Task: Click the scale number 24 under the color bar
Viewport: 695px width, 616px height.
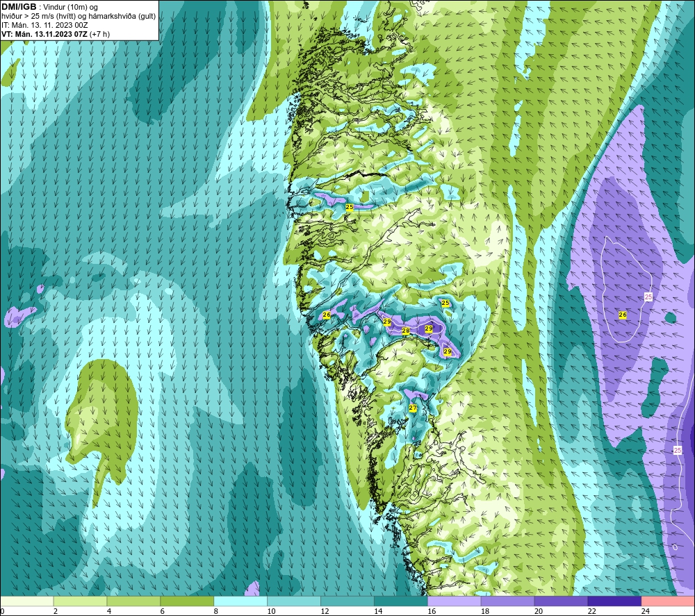Action: tap(645, 611)
